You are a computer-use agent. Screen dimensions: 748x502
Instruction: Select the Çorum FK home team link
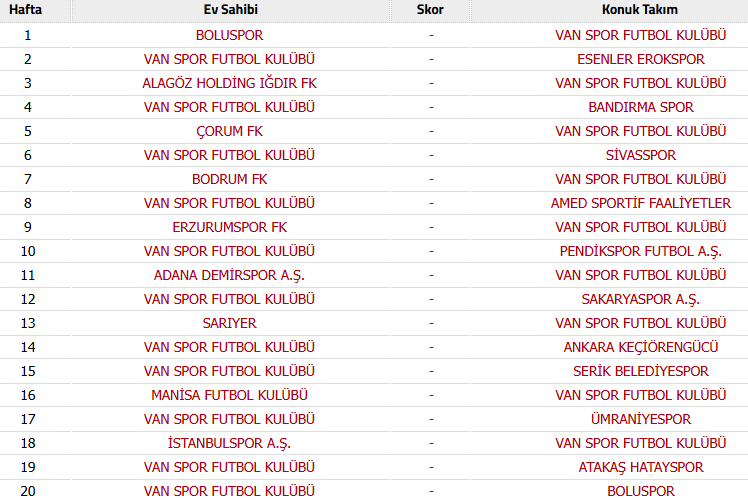[x=229, y=131]
